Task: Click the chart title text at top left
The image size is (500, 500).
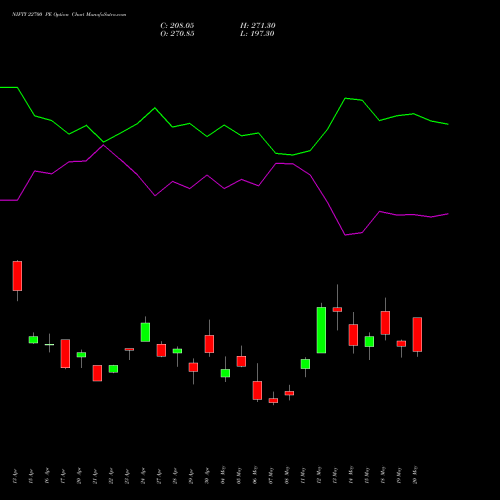Action: (x=69, y=15)
